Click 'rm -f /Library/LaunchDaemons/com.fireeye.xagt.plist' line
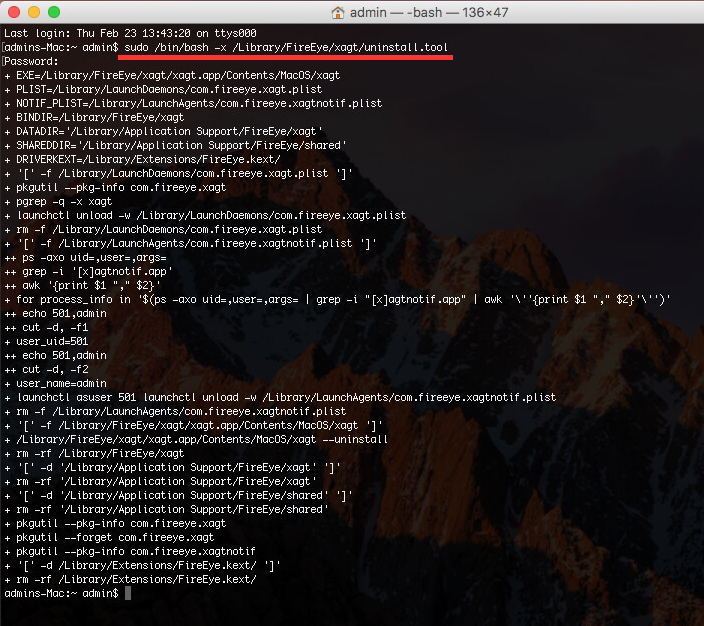This screenshot has width=704, height=626. point(163,229)
